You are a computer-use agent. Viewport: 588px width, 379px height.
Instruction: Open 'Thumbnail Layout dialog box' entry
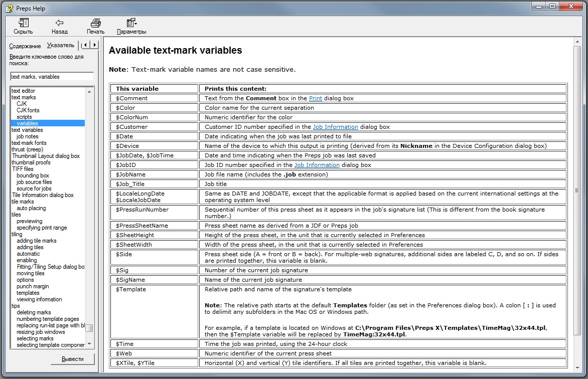coord(46,156)
